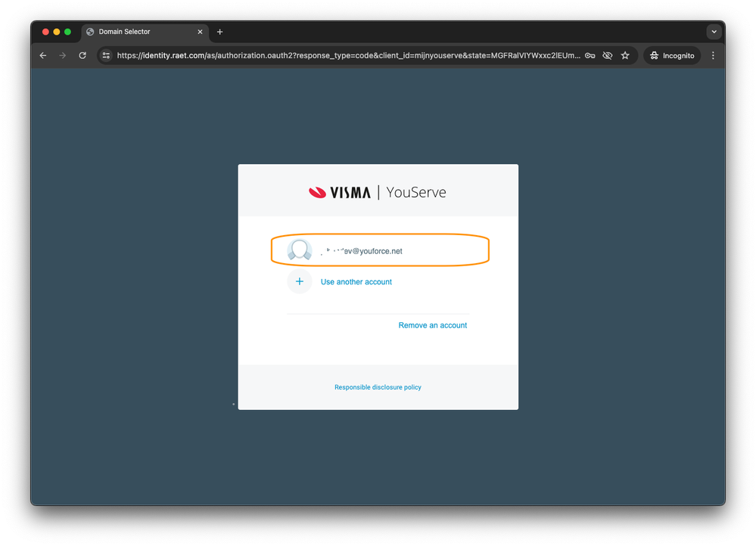Choose the account ending in ev@youforce.net
Viewport: 756px width, 546px height.
pyautogui.click(x=380, y=250)
